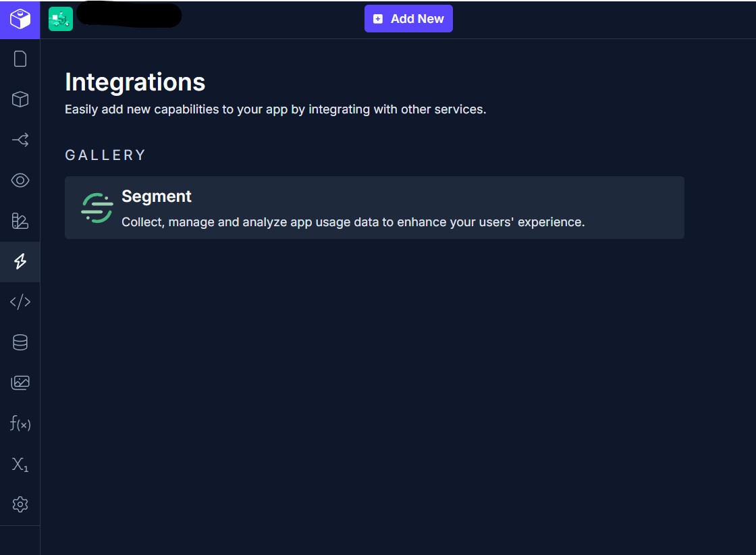Click the Add New button
756x555 pixels.
point(408,19)
